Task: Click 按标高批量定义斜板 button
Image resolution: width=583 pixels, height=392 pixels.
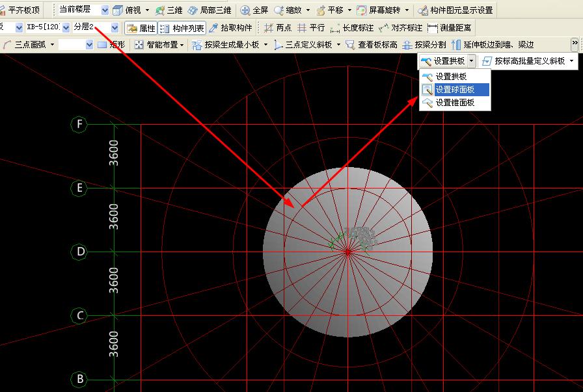Action: pos(529,61)
